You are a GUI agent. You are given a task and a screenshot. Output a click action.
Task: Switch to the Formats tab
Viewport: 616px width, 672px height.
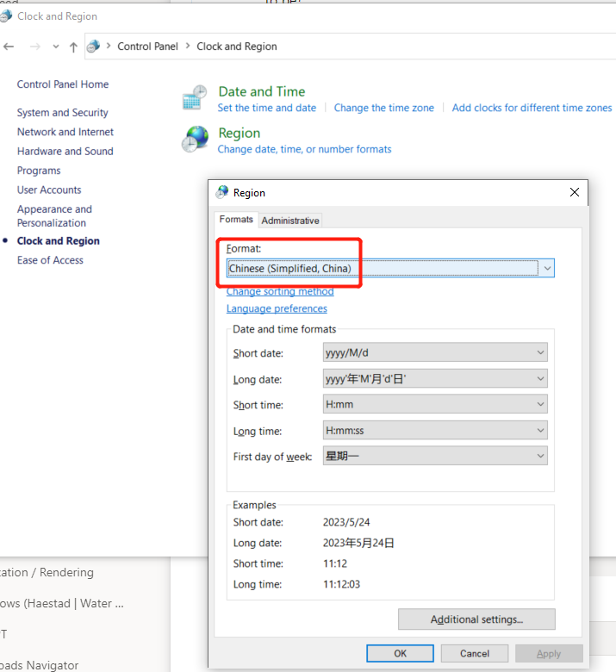(236, 220)
